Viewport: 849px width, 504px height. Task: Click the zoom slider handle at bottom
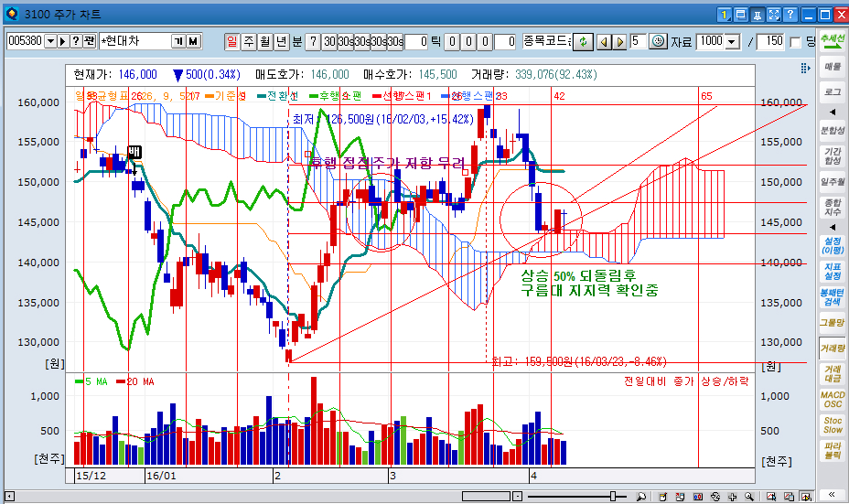click(612, 496)
